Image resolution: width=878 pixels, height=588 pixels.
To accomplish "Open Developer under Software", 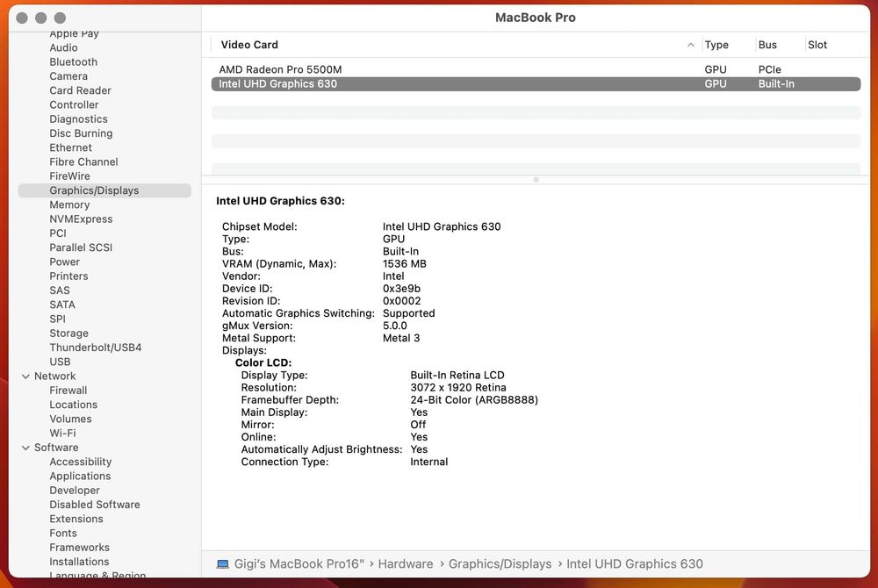I will [x=75, y=490].
